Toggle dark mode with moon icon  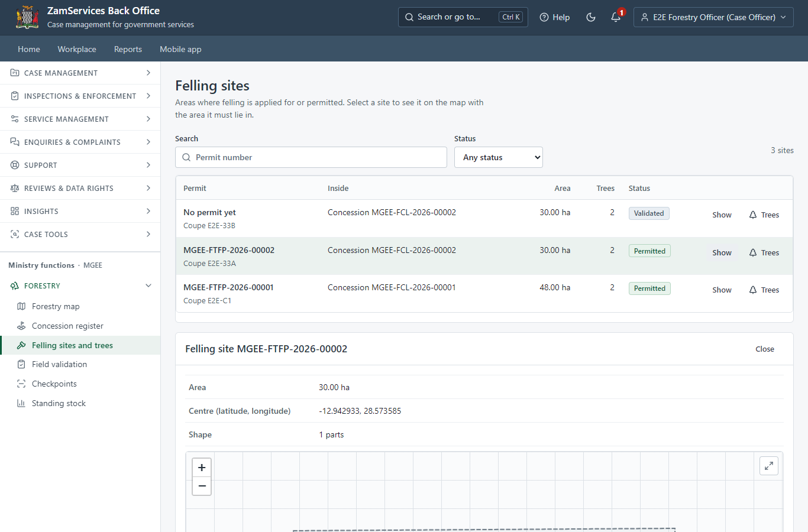pyautogui.click(x=590, y=17)
